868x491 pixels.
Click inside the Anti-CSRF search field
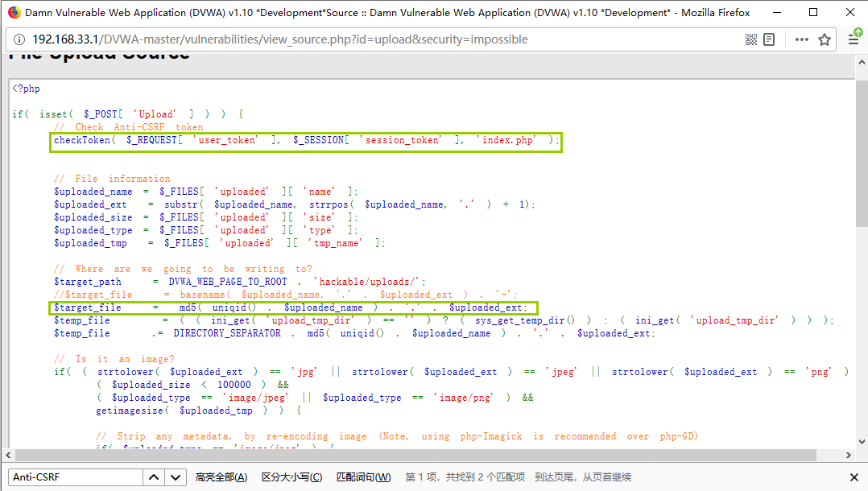[72, 478]
